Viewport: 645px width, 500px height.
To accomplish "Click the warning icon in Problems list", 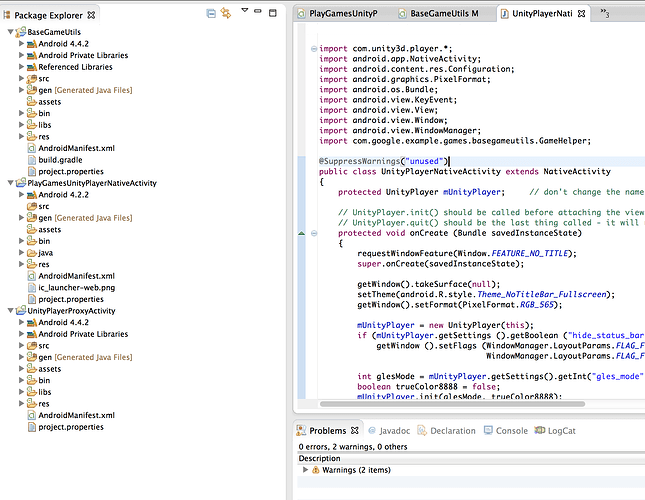I will coord(316,470).
